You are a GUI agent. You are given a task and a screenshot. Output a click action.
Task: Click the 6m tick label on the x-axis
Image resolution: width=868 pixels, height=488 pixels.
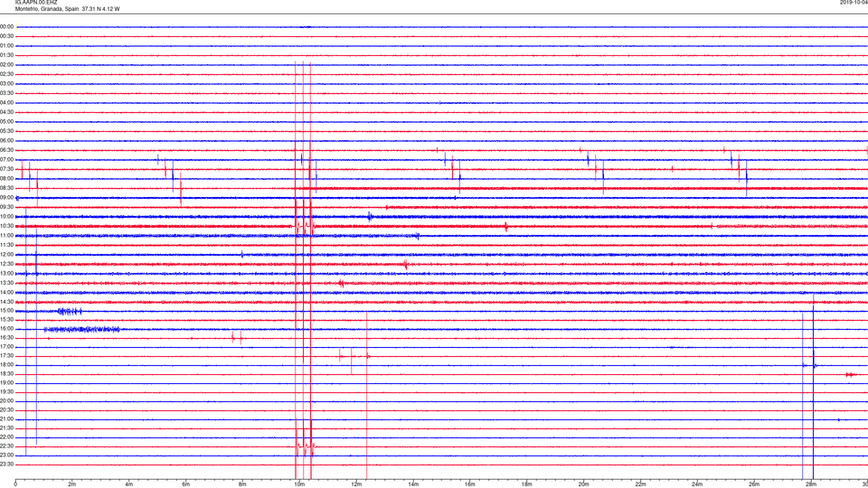pyautogui.click(x=185, y=484)
